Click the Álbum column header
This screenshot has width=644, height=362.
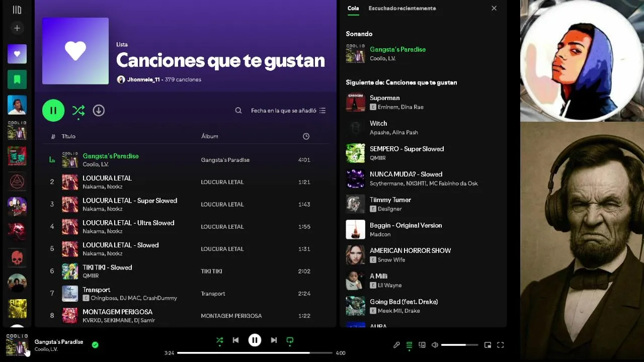tap(210, 136)
